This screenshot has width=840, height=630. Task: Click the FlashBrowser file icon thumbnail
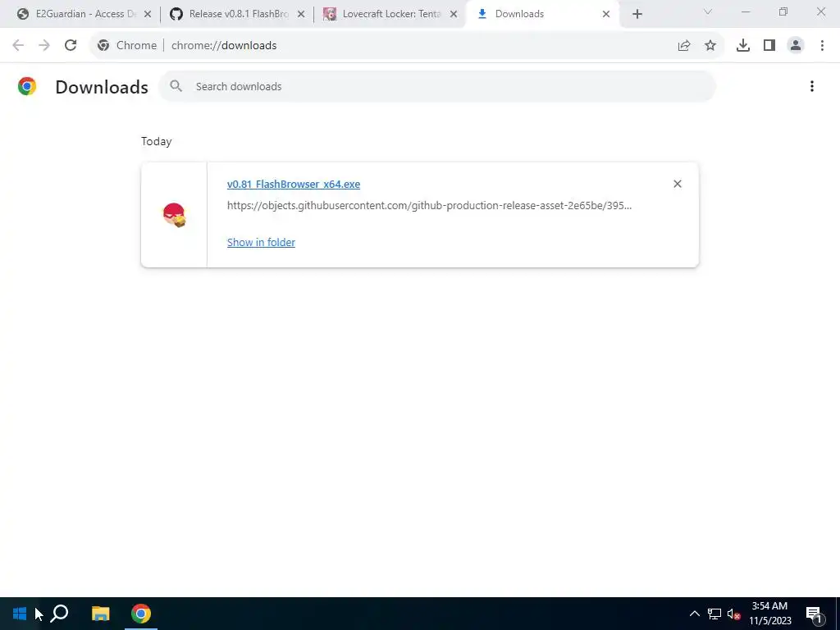tap(174, 215)
